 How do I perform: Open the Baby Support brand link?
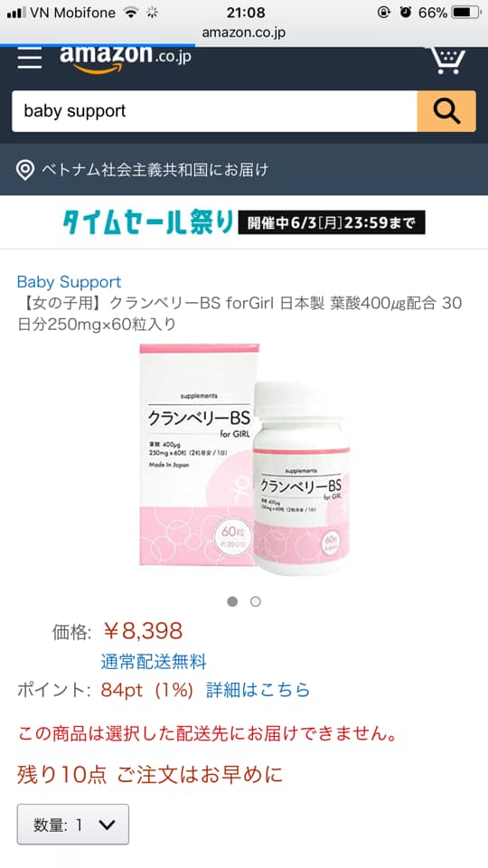[x=70, y=282]
